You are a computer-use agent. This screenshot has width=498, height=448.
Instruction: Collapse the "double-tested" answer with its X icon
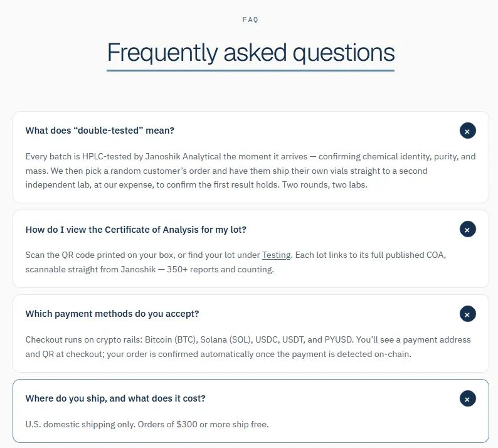pyautogui.click(x=467, y=131)
